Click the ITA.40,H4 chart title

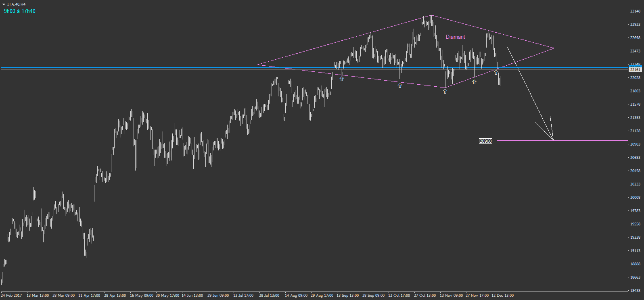pyautogui.click(x=17, y=4)
